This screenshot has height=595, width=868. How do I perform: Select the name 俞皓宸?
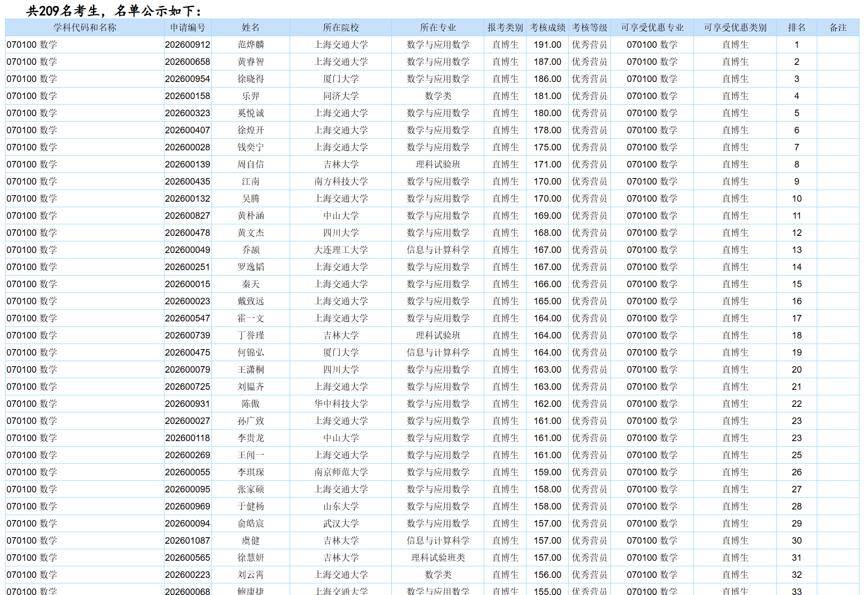(250, 524)
